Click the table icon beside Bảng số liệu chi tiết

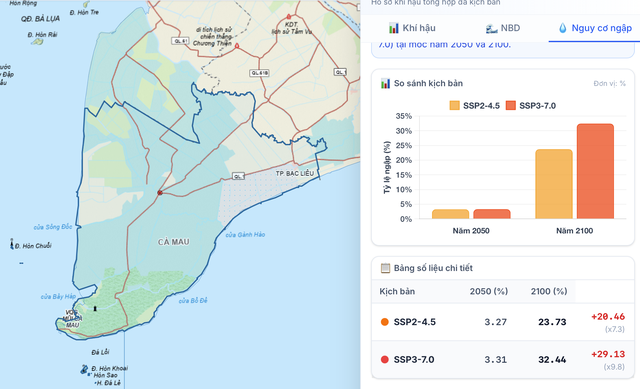pos(385,268)
